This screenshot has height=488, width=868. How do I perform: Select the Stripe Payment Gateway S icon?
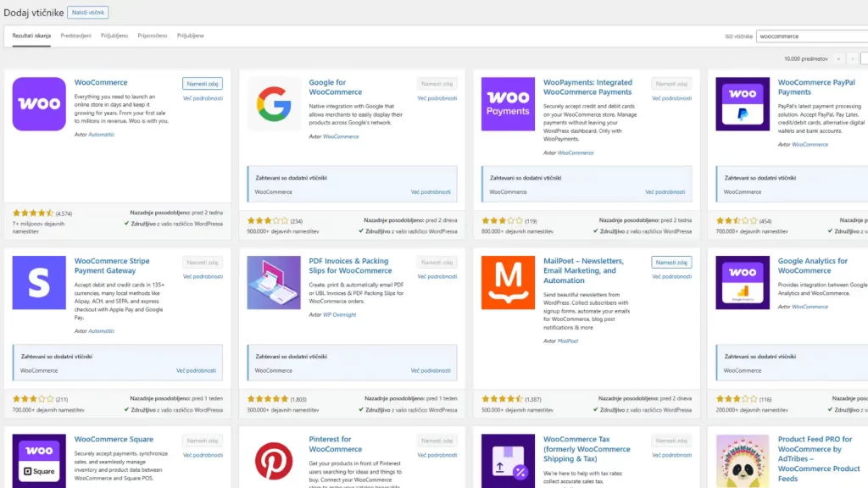click(x=37, y=283)
